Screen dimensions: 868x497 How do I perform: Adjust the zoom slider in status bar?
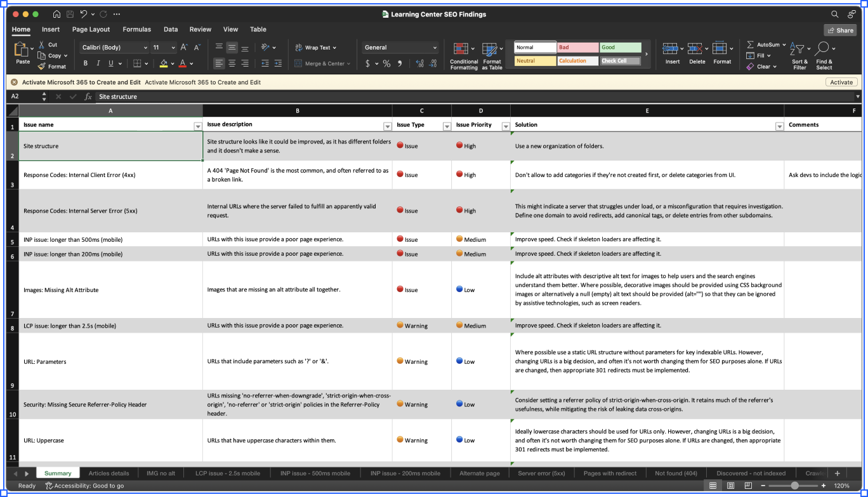click(794, 486)
